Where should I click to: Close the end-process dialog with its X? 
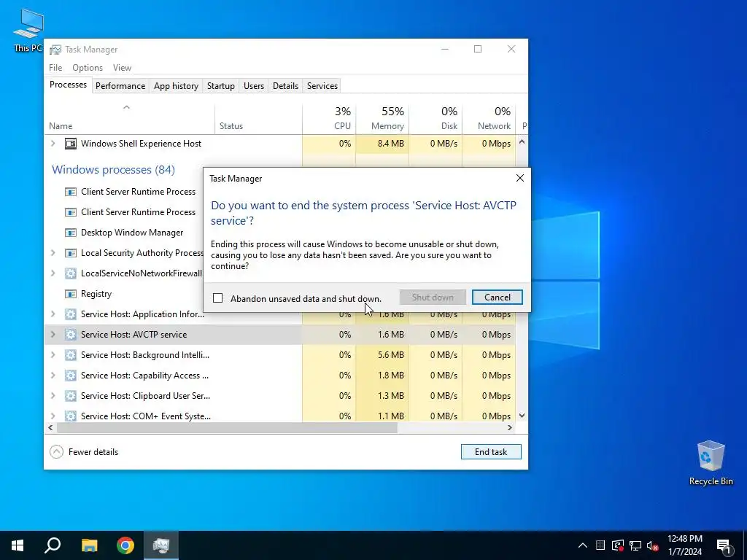coord(519,178)
